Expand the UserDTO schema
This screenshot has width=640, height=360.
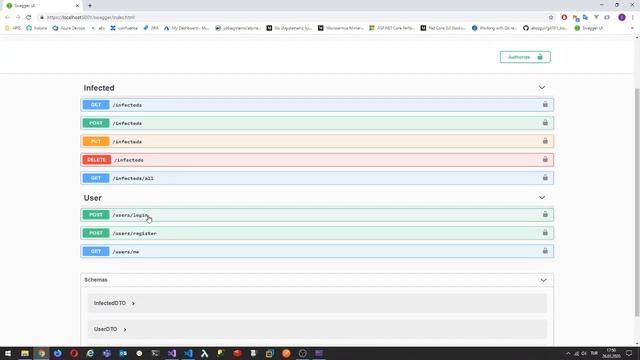click(110, 329)
